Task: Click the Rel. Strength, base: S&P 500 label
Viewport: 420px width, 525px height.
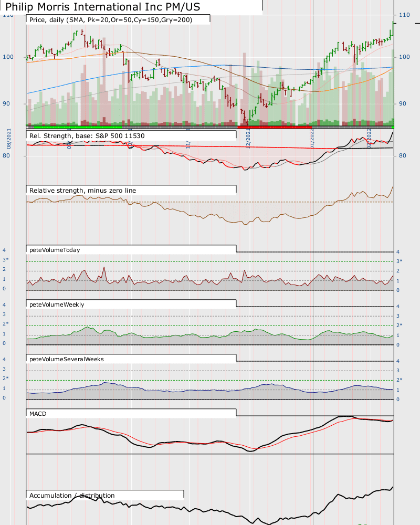Action: tap(87, 135)
